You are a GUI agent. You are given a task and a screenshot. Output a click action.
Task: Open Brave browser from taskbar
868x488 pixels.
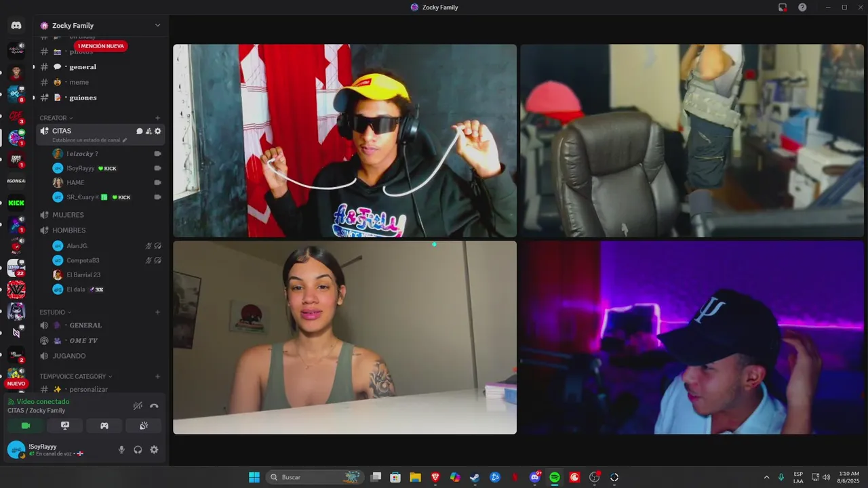[x=435, y=477]
